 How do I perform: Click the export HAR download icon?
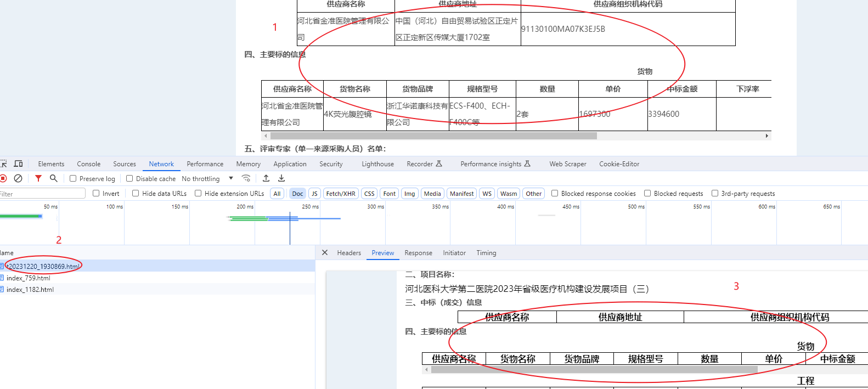281,178
